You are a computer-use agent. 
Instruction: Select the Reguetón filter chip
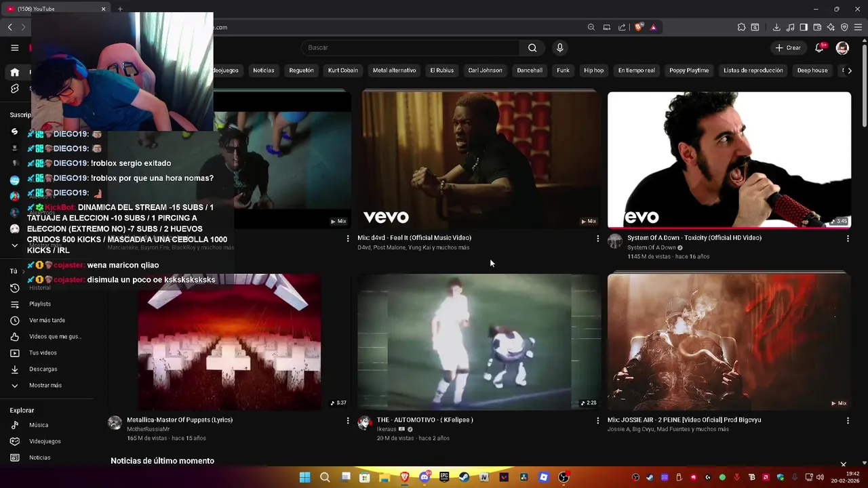click(301, 70)
